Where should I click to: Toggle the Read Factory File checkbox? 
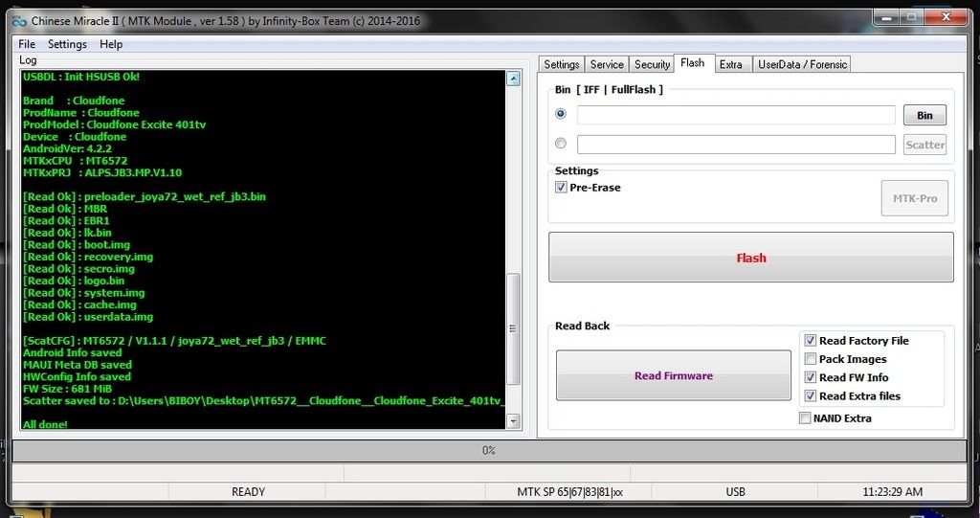(x=811, y=341)
